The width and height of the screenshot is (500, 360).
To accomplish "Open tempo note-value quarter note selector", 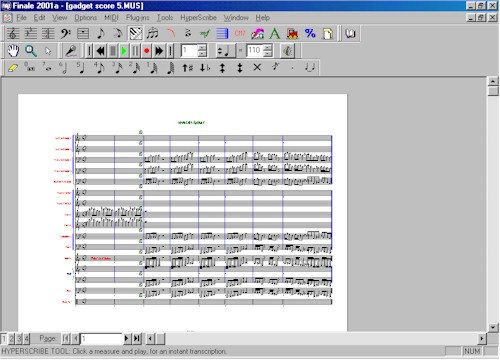I will (225, 51).
